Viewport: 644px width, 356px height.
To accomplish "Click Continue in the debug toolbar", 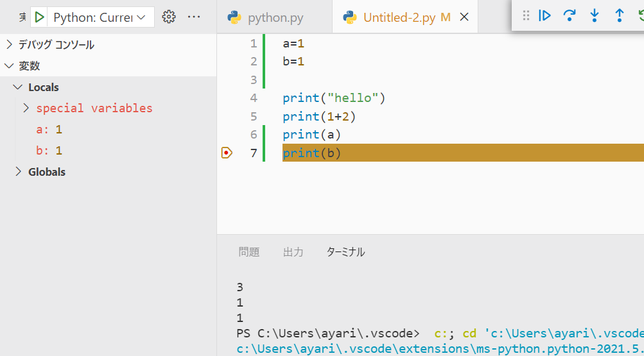I will tap(545, 15).
